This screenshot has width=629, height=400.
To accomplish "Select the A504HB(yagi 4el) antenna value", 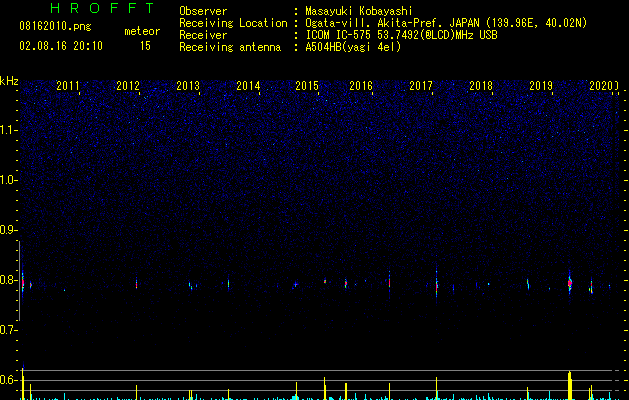I will (x=353, y=47).
